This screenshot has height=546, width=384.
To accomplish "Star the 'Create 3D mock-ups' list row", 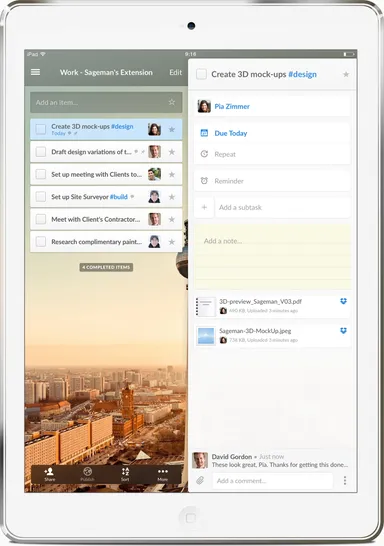I will click(172, 130).
